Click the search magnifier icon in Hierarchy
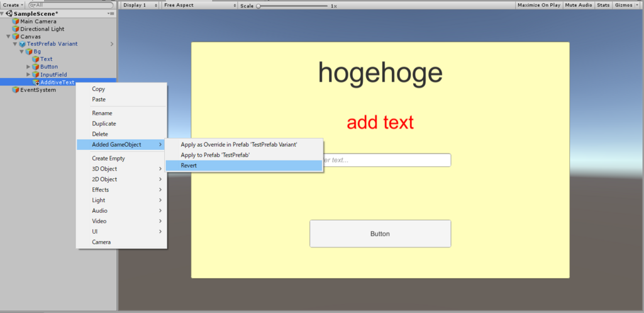Viewport: 644px width, 313px height. (x=32, y=5)
